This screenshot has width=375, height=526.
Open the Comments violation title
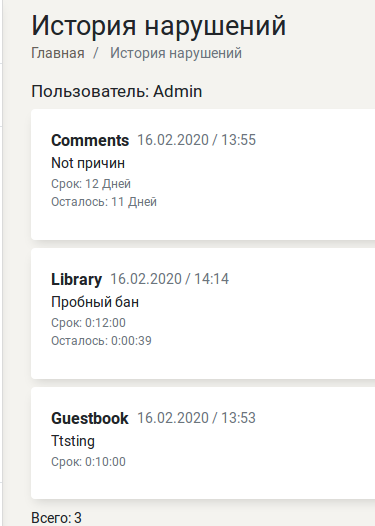pyautogui.click(x=90, y=140)
